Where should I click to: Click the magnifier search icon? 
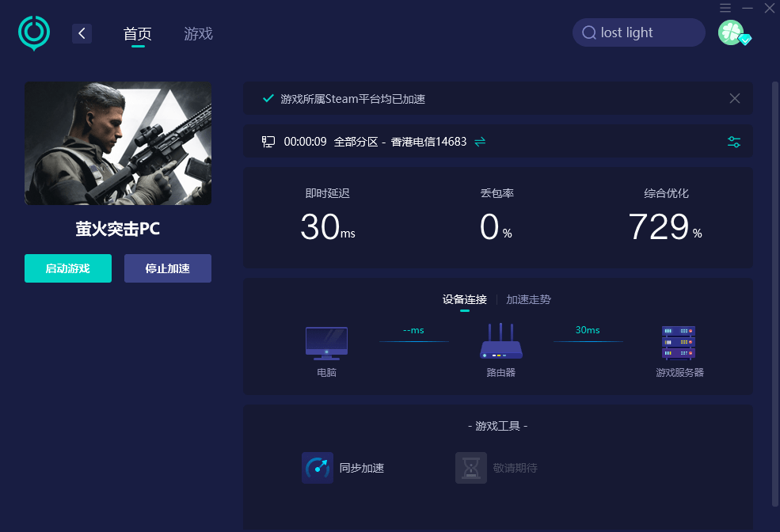(589, 32)
